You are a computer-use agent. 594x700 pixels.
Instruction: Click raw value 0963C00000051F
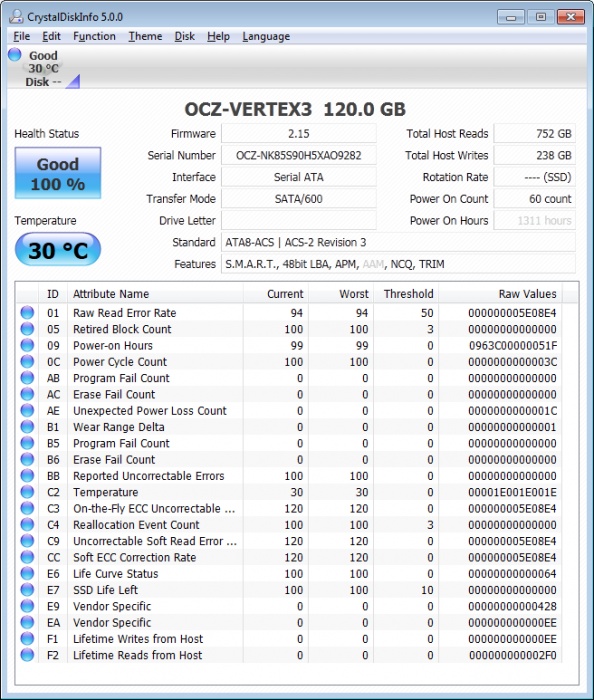point(513,346)
